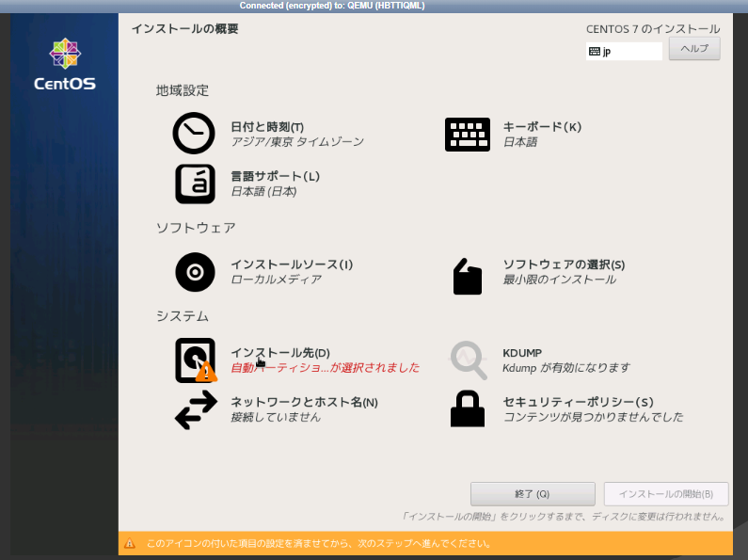Open the keyboard layout icon
This screenshot has width=748, height=560.
[x=467, y=135]
